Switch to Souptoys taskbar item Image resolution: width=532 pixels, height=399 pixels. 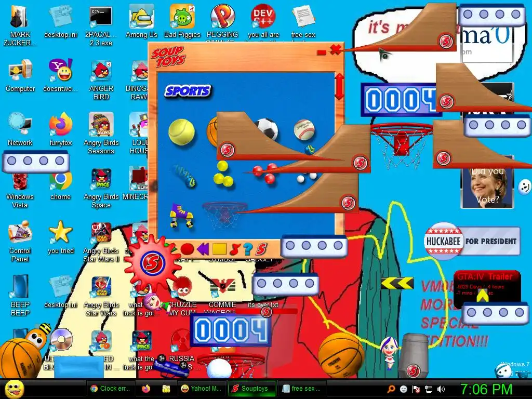pos(251,389)
